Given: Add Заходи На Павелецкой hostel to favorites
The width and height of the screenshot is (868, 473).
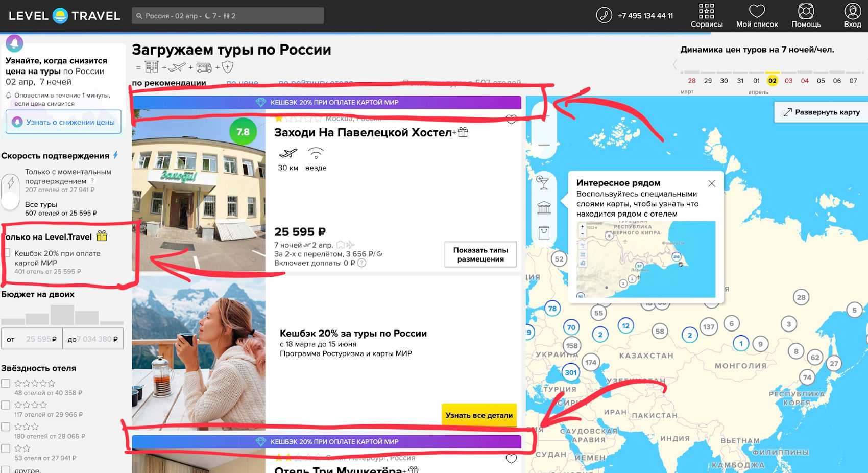Looking at the screenshot, I should [511, 120].
